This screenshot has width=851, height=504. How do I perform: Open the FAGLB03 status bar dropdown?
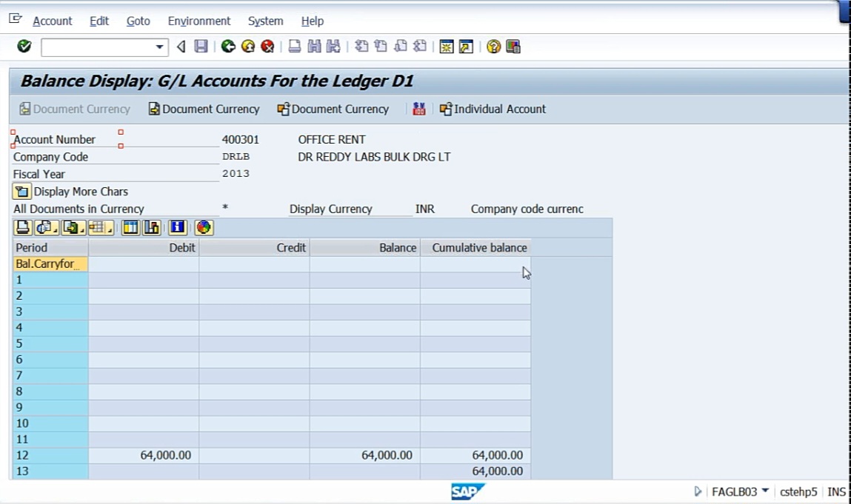click(765, 491)
